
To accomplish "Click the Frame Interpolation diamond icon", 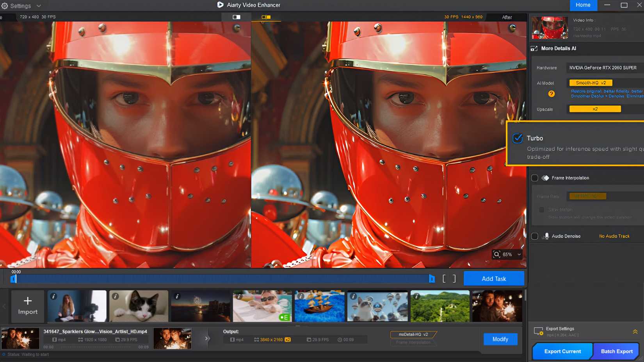I will click(x=545, y=177).
